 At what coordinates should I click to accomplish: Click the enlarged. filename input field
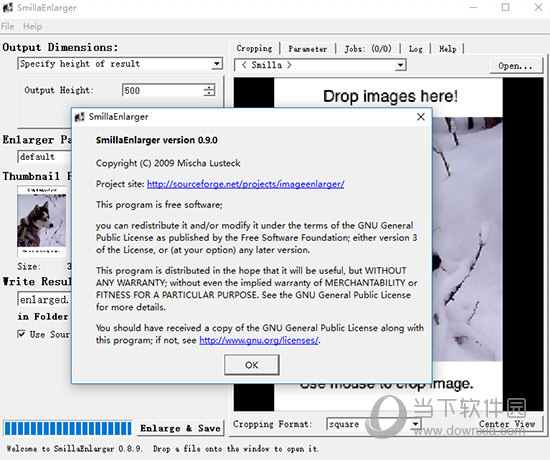tap(44, 299)
